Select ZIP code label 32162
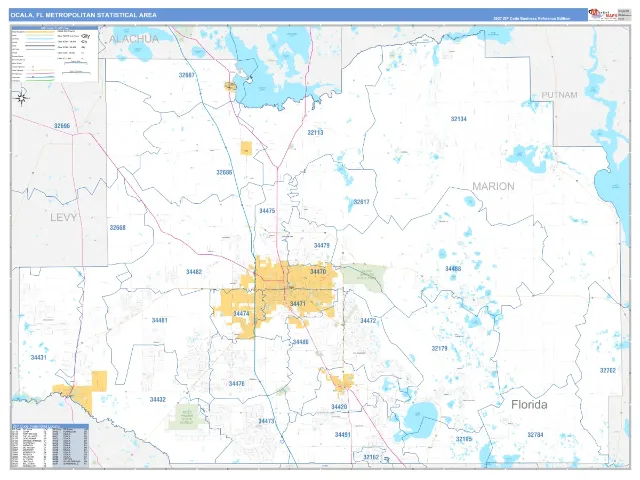 click(371, 457)
